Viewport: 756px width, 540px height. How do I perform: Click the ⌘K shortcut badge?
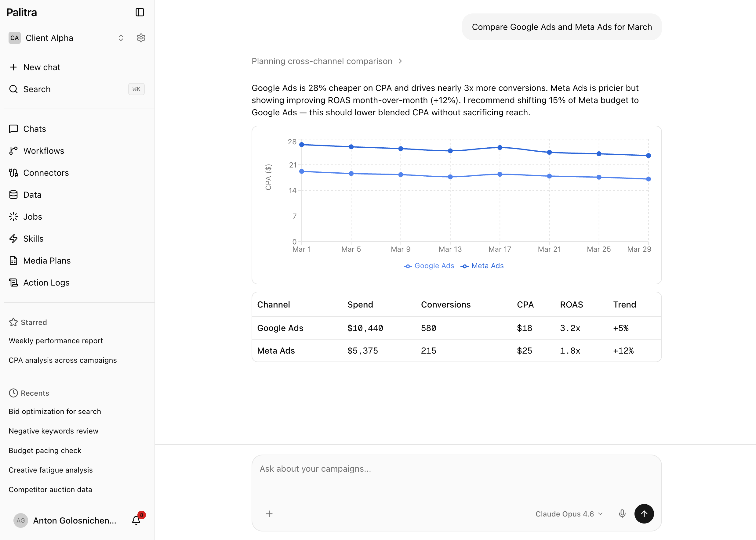tap(136, 89)
